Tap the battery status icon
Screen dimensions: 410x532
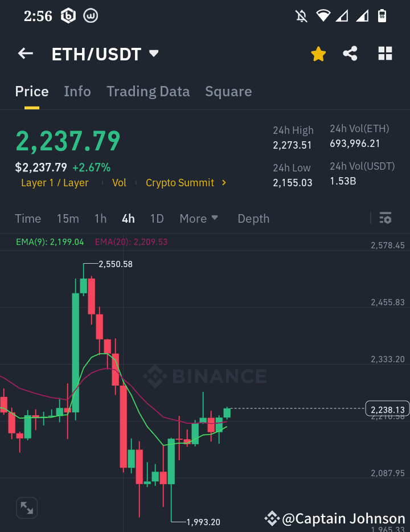(382, 15)
